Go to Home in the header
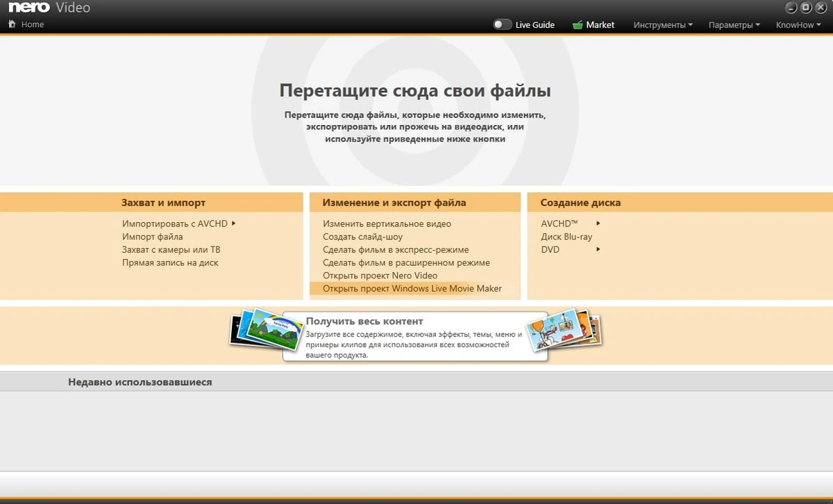The image size is (833, 504). [x=33, y=24]
